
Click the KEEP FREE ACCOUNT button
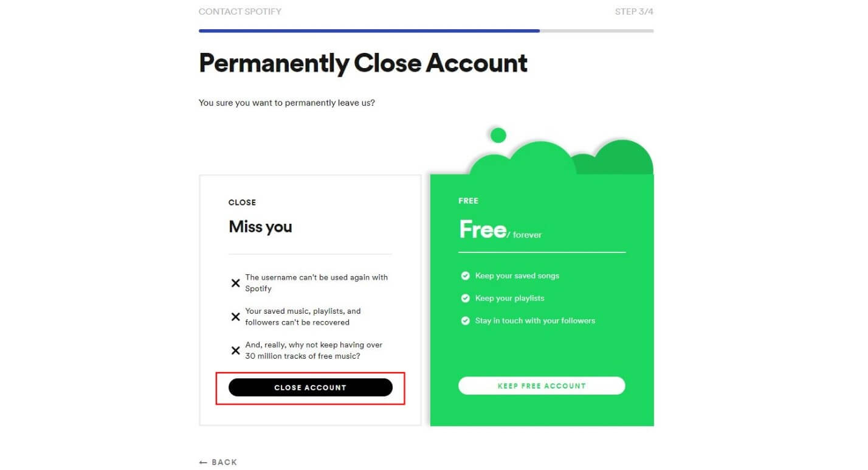[541, 385]
